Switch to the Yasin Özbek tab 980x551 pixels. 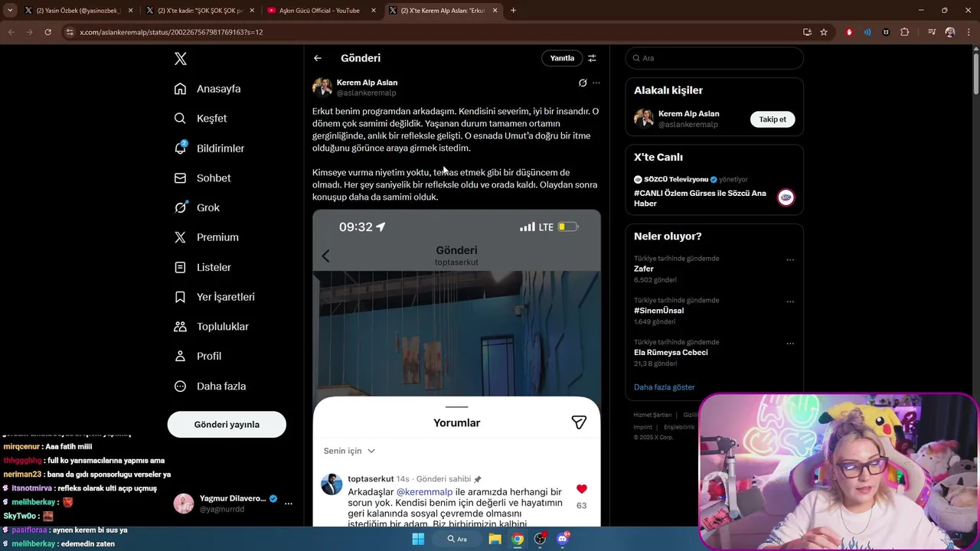[x=77, y=11]
